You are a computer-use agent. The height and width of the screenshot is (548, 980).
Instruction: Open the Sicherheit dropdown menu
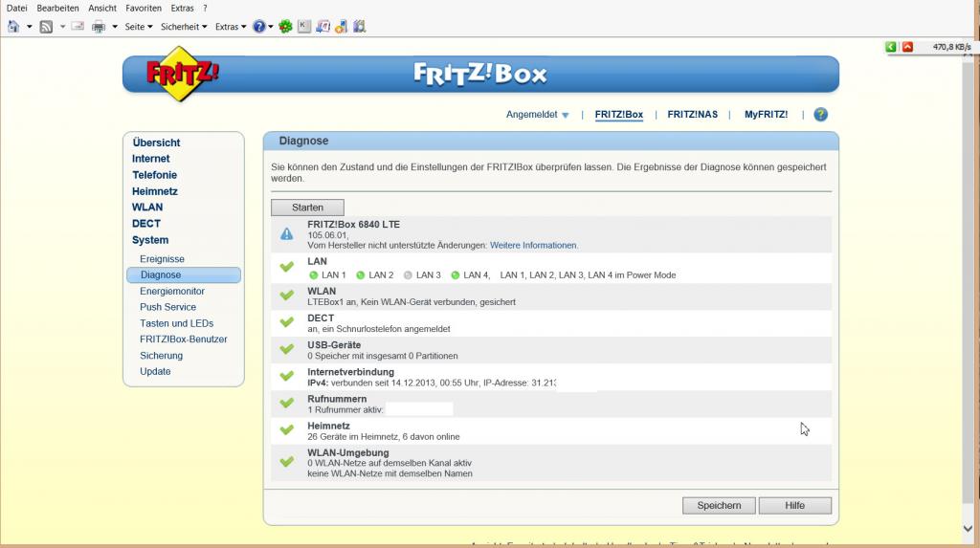184,27
